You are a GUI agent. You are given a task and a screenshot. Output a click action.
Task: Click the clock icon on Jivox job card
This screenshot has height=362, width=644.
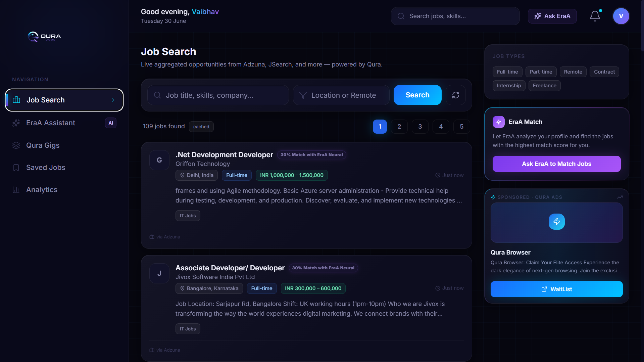pyautogui.click(x=438, y=288)
